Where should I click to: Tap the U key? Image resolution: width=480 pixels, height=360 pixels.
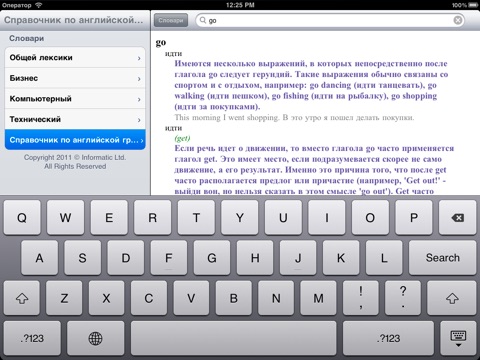tap(283, 218)
